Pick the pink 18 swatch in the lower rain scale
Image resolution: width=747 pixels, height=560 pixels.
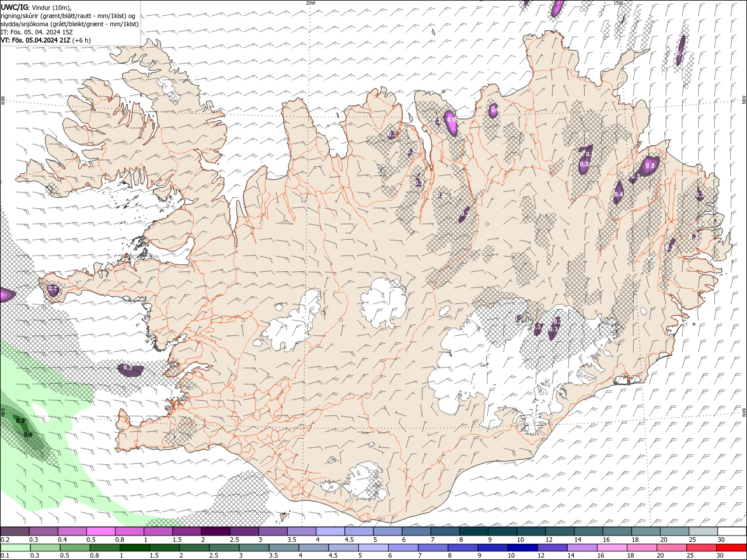tap(641, 548)
